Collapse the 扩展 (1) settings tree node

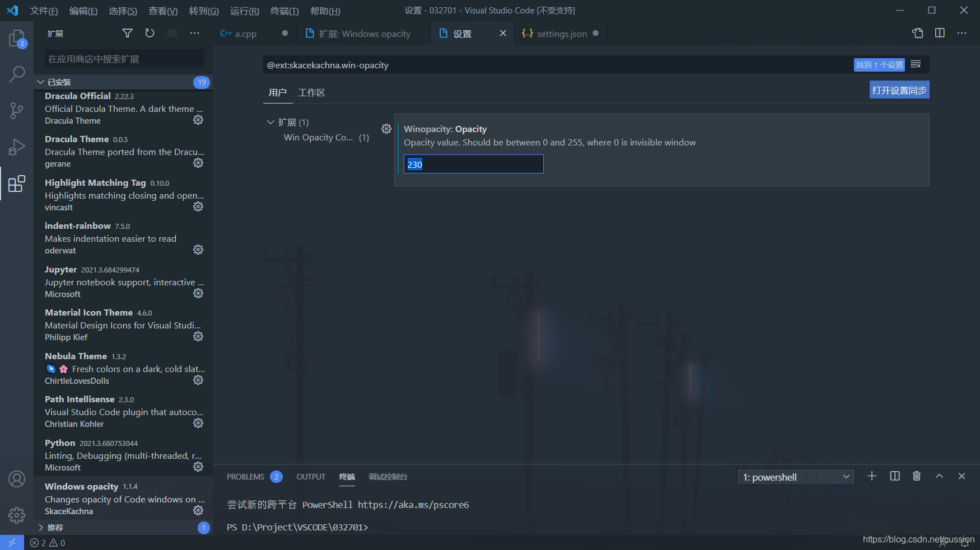(x=288, y=122)
